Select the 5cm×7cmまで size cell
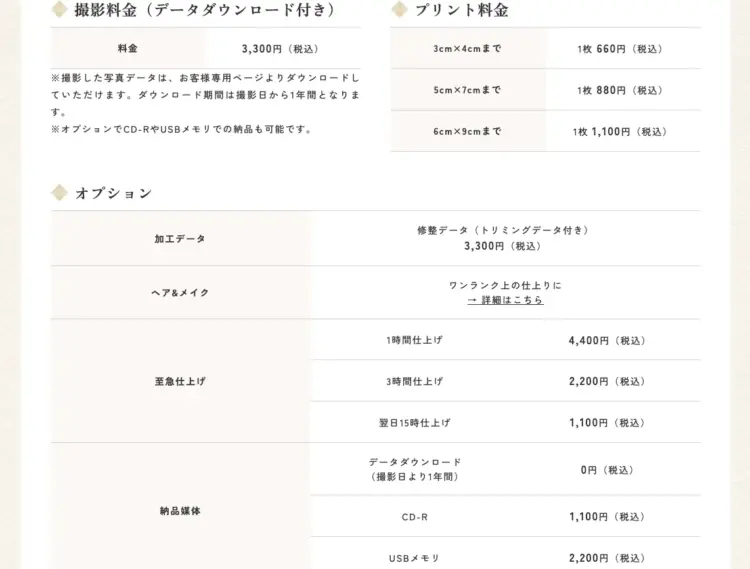Image resolution: width=750 pixels, height=569 pixels. [467, 90]
